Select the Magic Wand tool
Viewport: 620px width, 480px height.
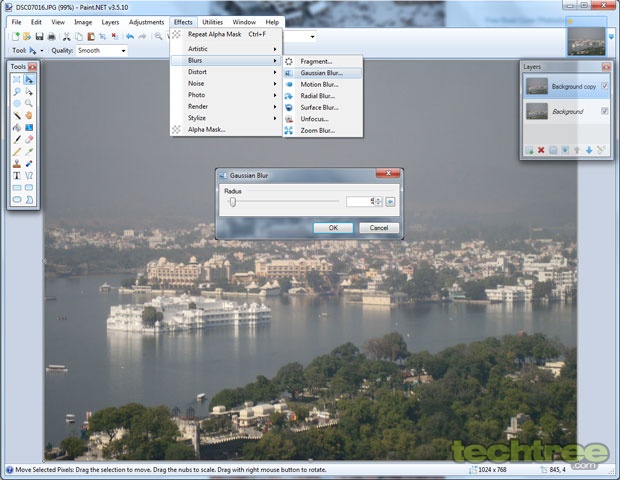pos(17,115)
